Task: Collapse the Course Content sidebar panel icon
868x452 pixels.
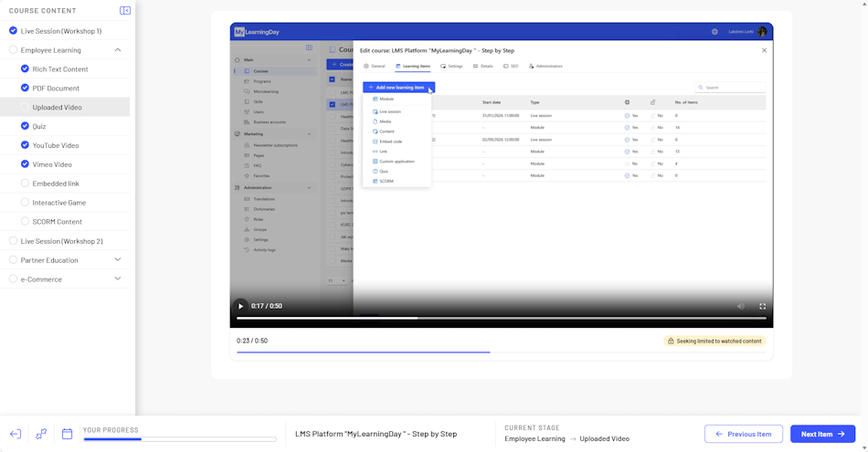Action: [x=125, y=11]
